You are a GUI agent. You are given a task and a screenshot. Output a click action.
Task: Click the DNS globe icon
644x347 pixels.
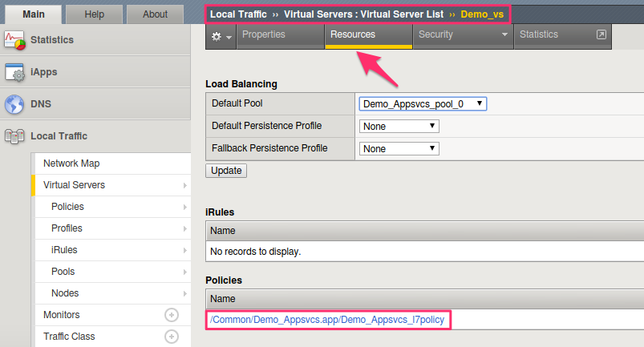[x=14, y=104]
